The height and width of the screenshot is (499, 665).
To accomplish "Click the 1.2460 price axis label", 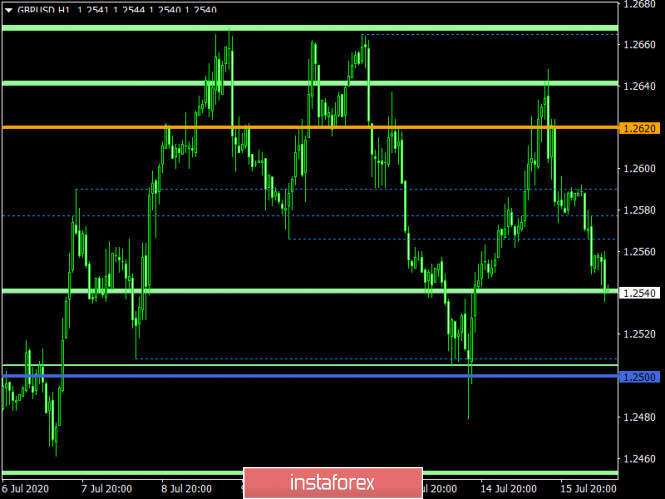I will (640, 459).
